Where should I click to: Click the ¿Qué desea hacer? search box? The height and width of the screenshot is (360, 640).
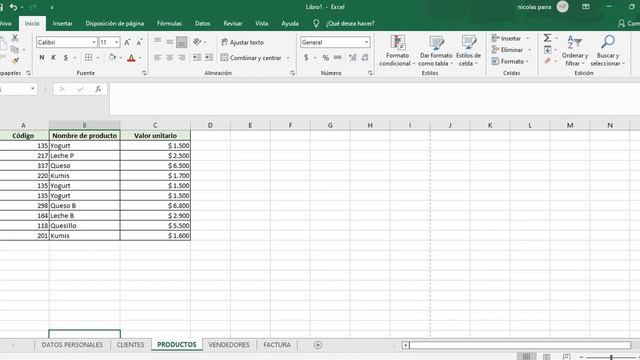[x=350, y=24]
